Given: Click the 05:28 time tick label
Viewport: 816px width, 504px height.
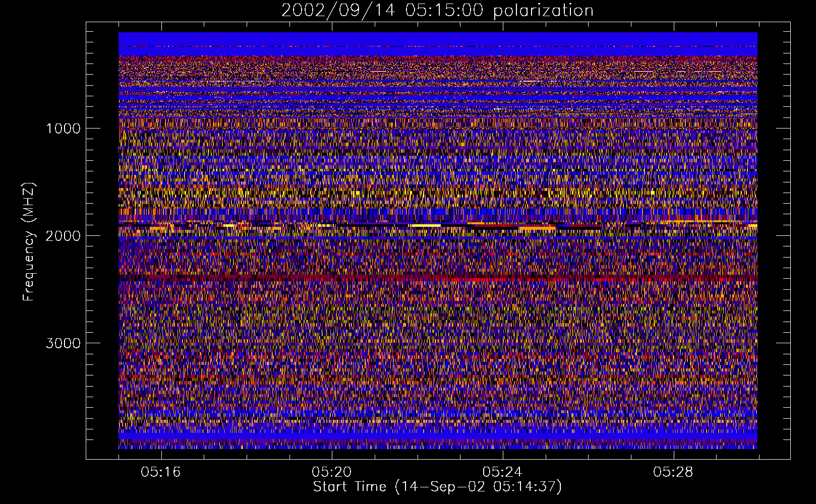Looking at the screenshot, I should coord(673,472).
